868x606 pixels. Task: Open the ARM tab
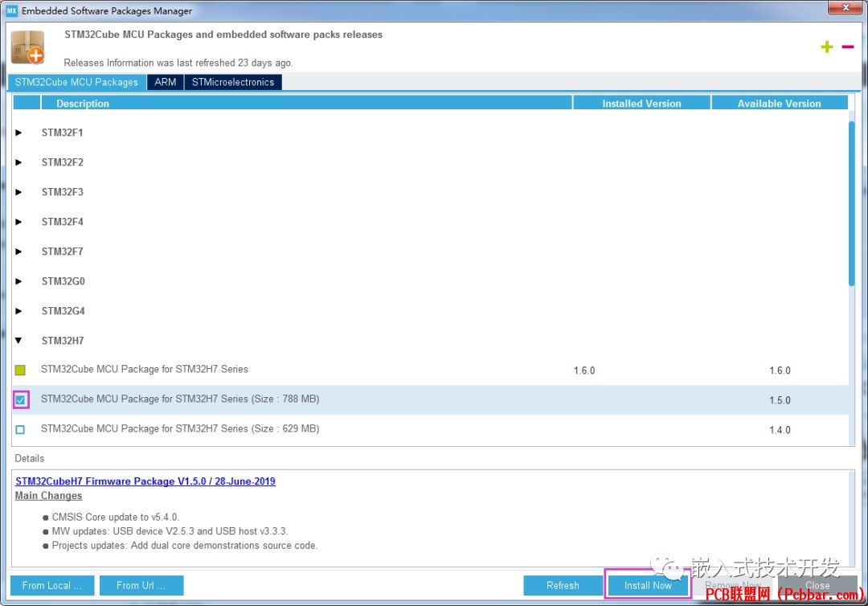click(165, 82)
